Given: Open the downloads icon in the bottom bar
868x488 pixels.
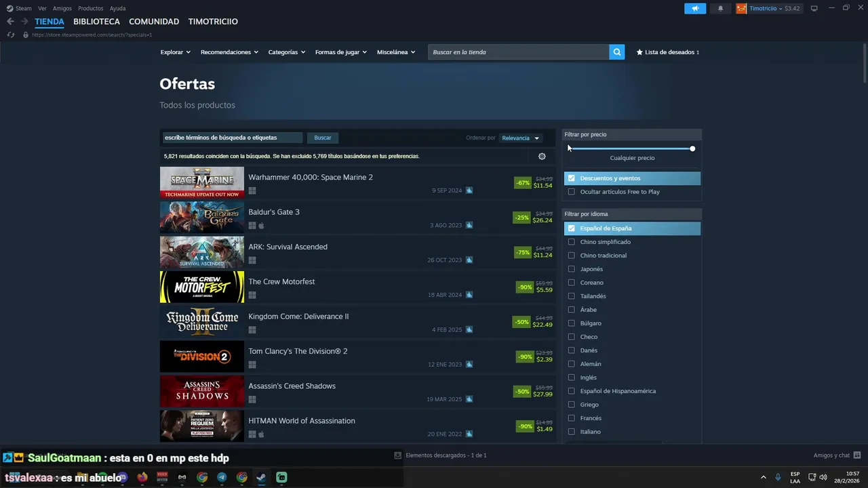Looking at the screenshot, I should click(397, 455).
